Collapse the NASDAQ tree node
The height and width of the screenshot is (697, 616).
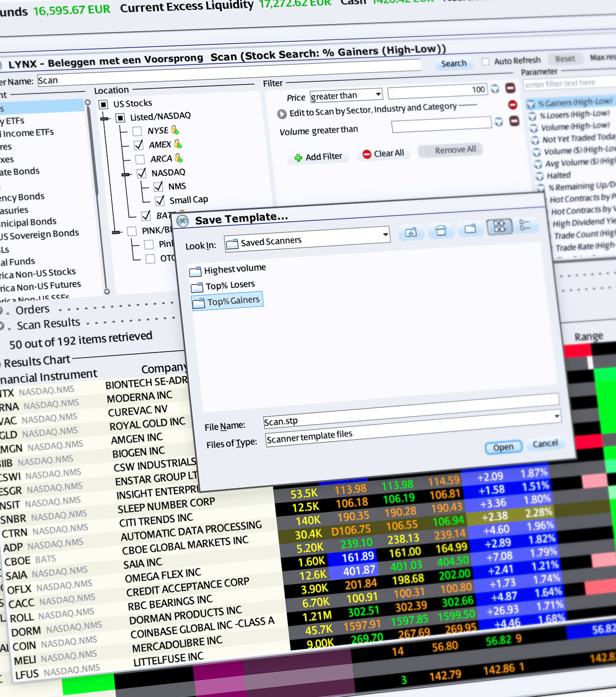coord(126,175)
